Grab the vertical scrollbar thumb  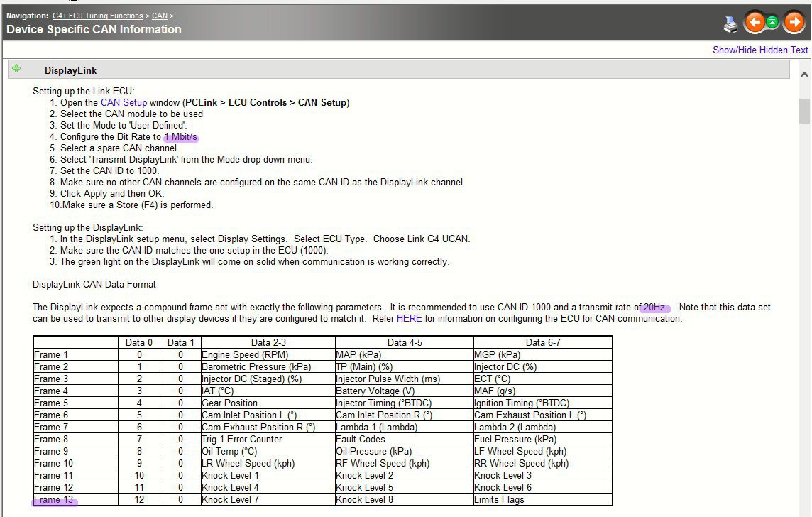coord(804,111)
